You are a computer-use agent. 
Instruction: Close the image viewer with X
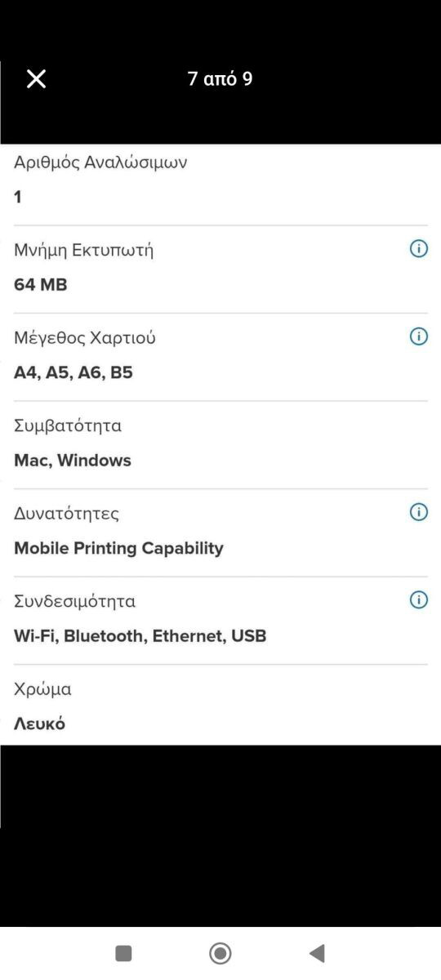pos(37,78)
